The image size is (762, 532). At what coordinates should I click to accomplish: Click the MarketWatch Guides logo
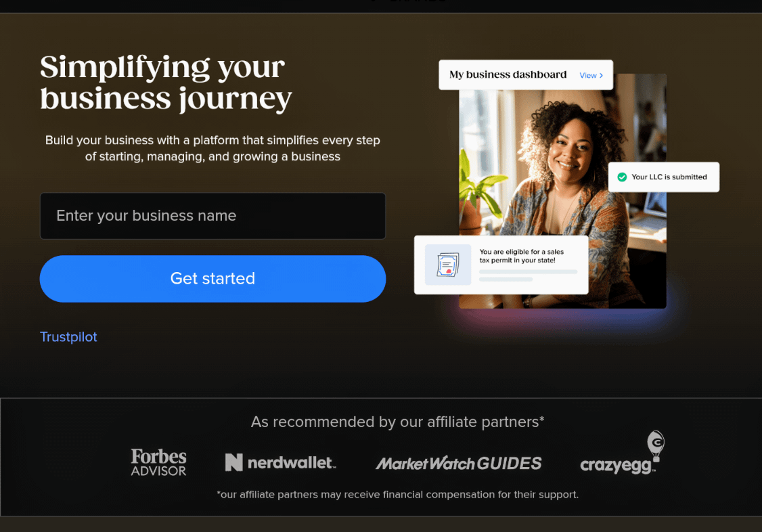[x=458, y=464]
